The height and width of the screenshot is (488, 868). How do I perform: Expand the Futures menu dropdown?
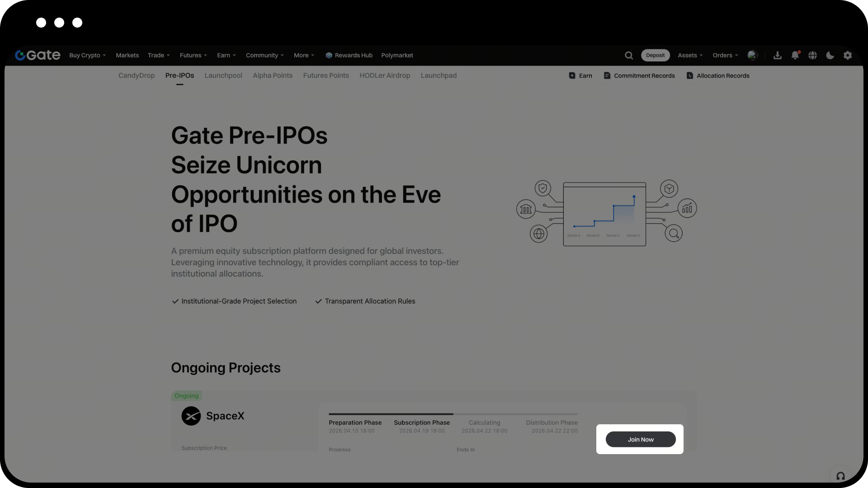coord(193,55)
